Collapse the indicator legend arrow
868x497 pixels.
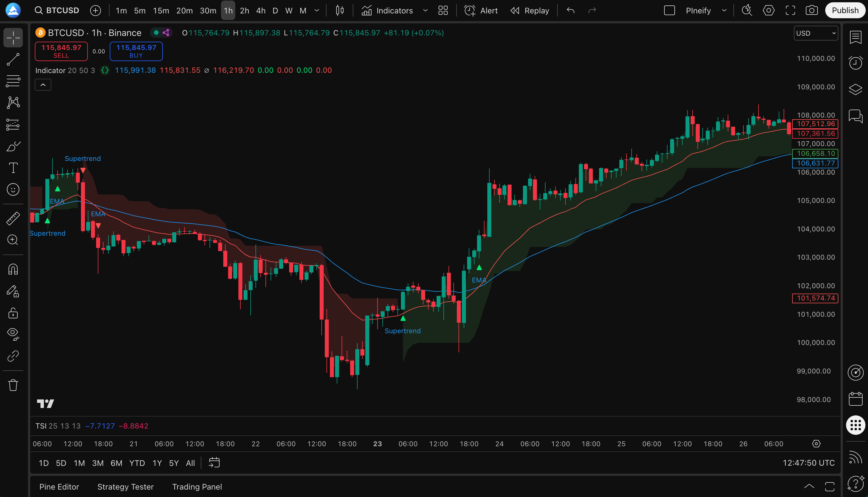pyautogui.click(x=43, y=85)
